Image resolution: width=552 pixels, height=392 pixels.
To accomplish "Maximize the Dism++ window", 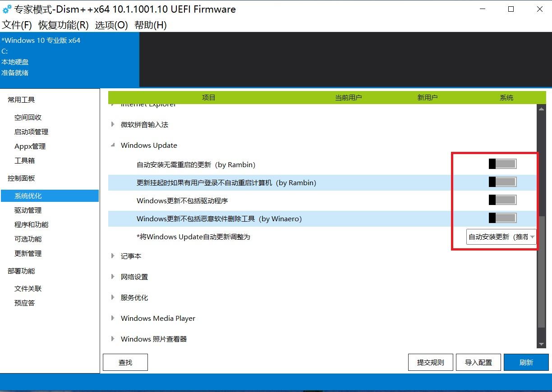I will click(x=511, y=9).
